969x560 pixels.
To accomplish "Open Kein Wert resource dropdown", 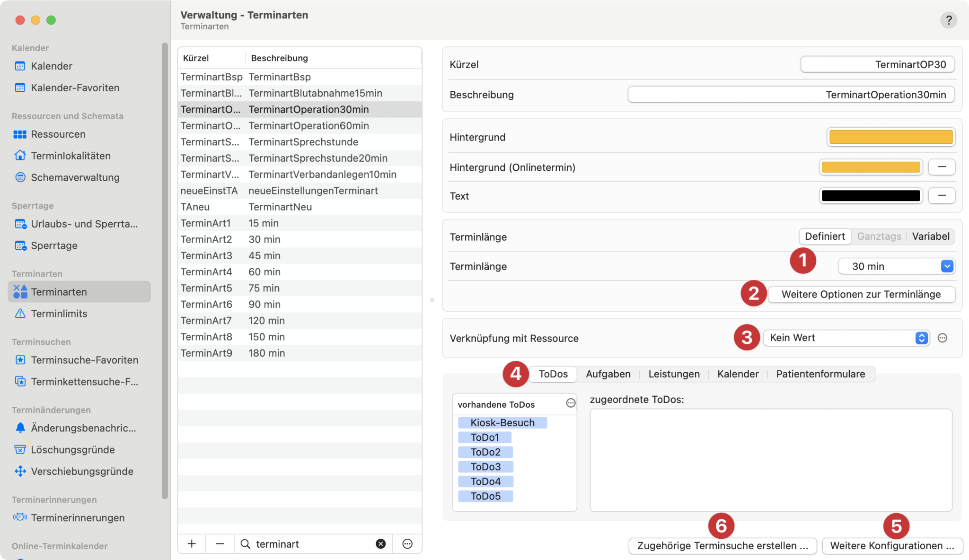I will tap(846, 338).
